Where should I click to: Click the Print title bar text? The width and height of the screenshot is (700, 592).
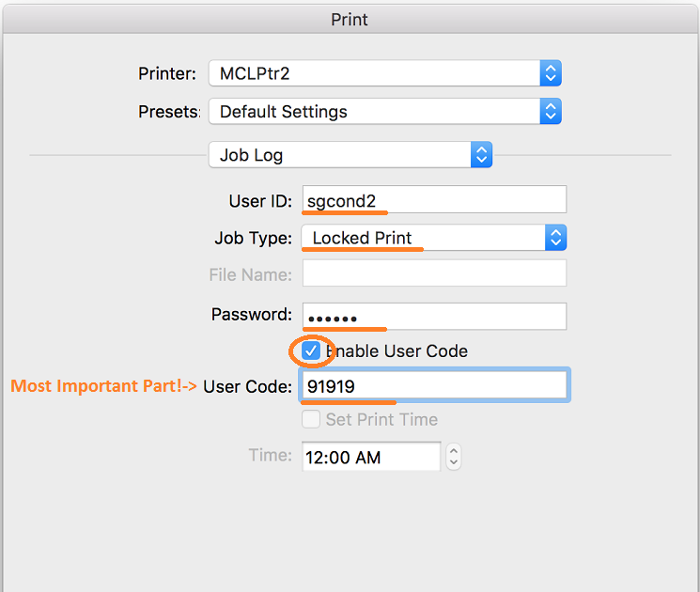(x=350, y=19)
